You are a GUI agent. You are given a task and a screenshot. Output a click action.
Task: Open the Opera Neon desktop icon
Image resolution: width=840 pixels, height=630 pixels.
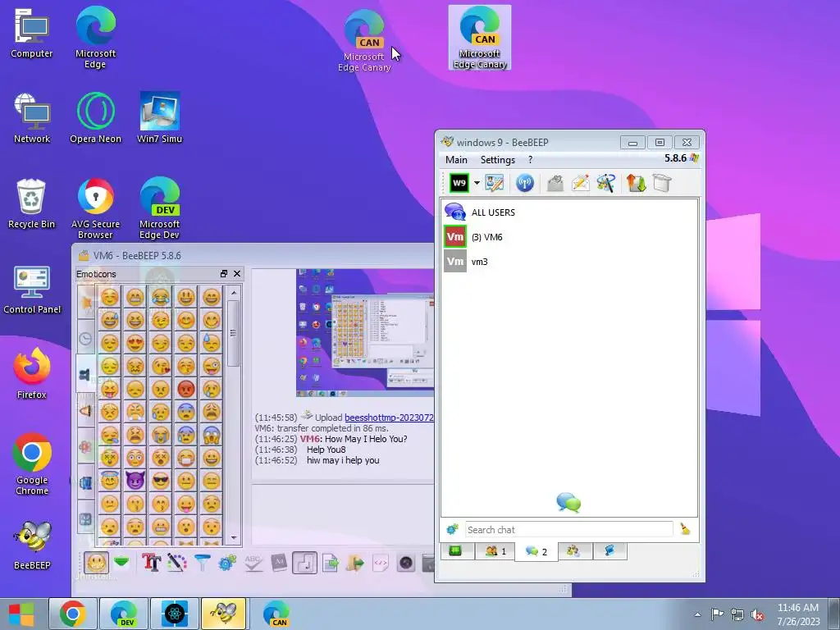point(95,117)
